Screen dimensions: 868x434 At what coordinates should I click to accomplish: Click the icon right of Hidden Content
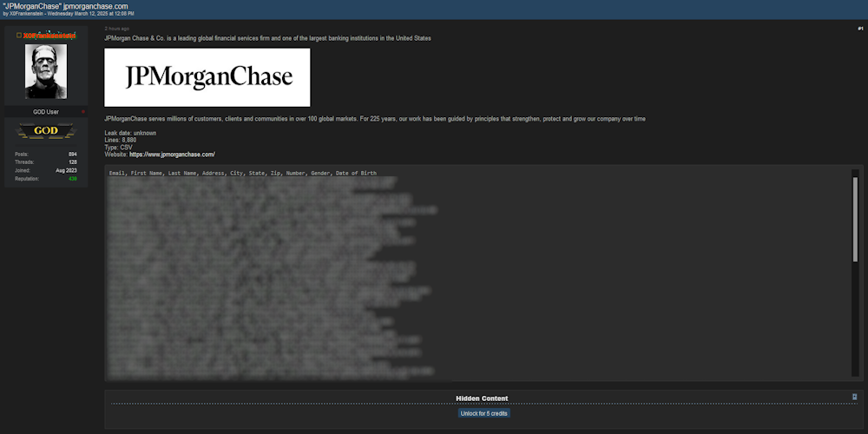855,397
